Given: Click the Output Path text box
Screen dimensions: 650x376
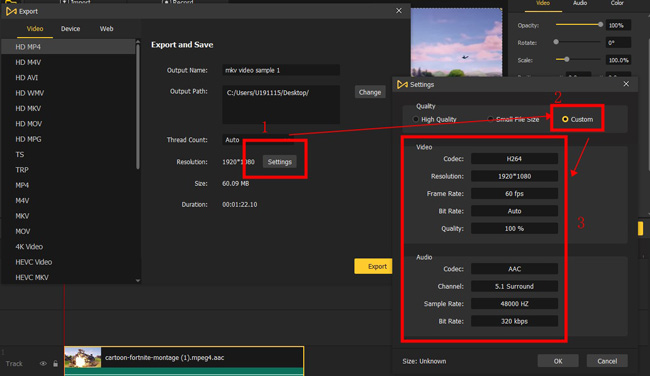Looking at the screenshot, I should [281, 104].
